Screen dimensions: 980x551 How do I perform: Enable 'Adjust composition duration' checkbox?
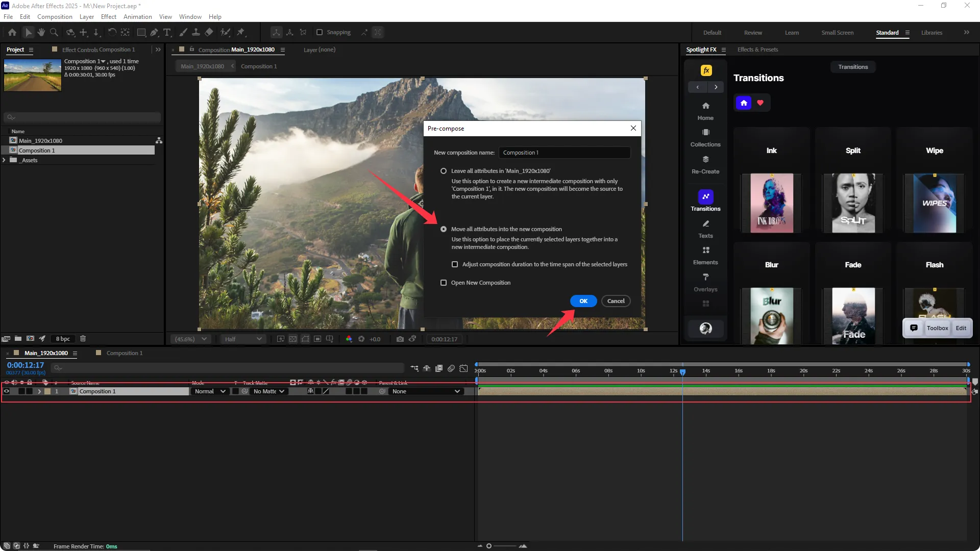455,264
